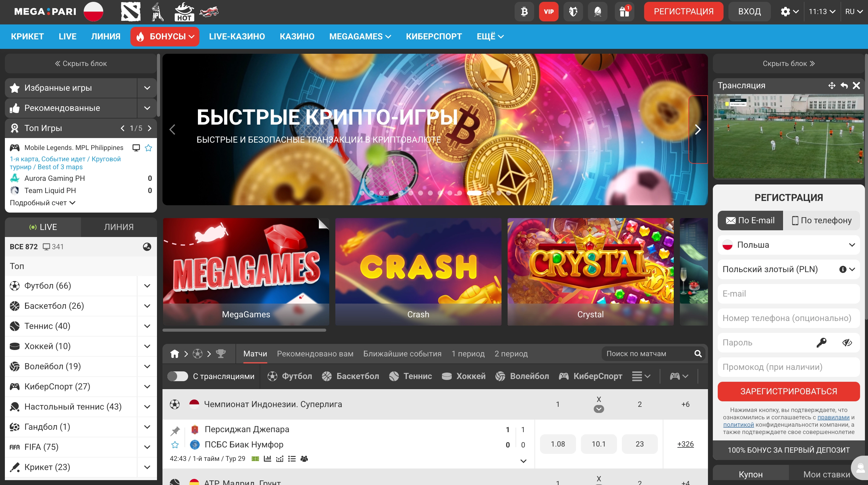Open the country dropdown showing Польша

click(x=789, y=245)
